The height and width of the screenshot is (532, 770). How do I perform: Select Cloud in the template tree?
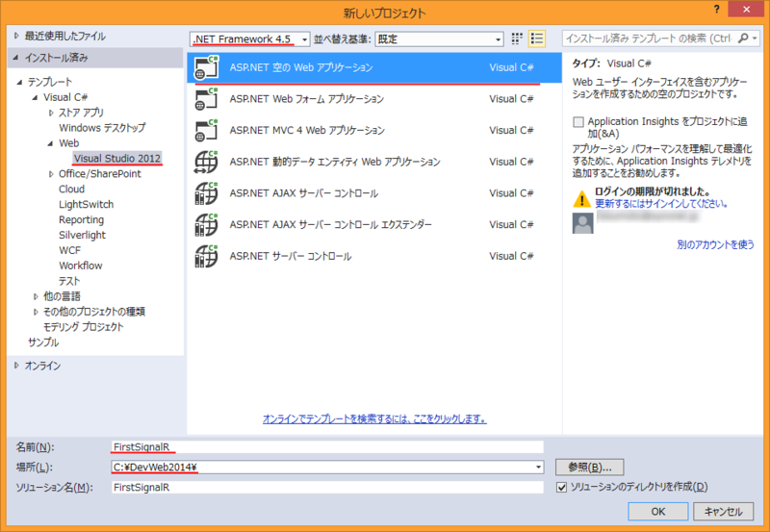71,190
